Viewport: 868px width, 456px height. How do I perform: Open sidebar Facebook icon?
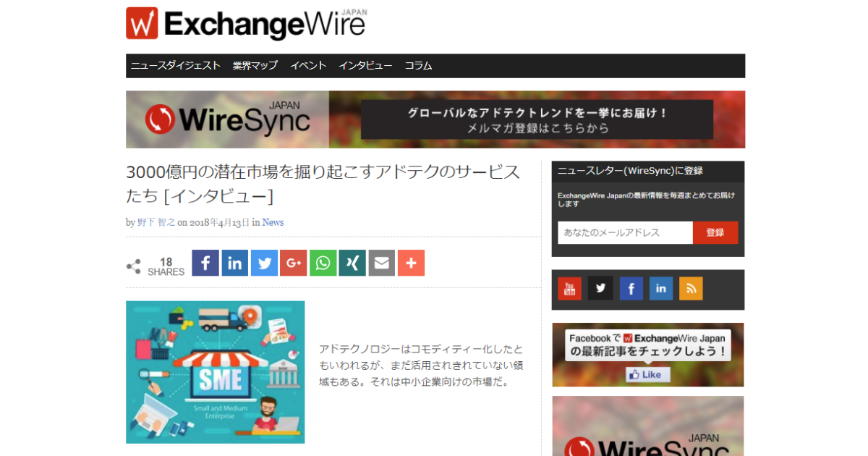(x=631, y=289)
